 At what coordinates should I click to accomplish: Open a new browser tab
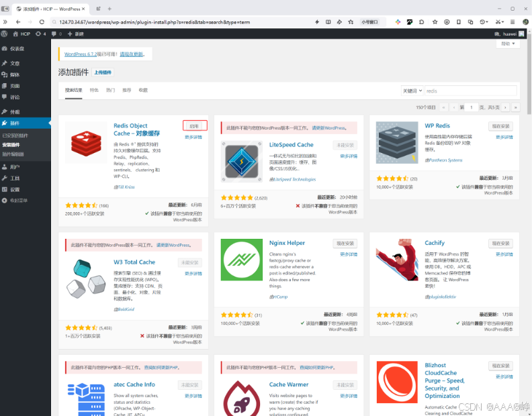click(x=109, y=9)
